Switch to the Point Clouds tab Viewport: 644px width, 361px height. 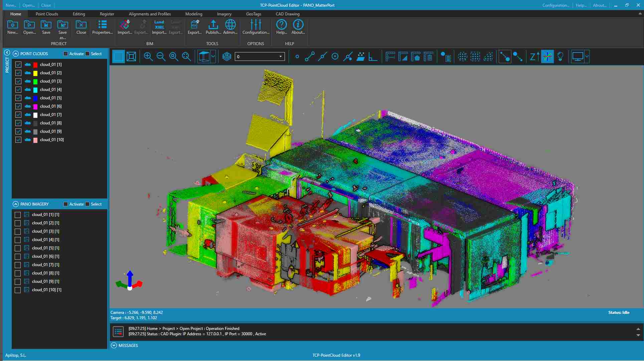47,14
